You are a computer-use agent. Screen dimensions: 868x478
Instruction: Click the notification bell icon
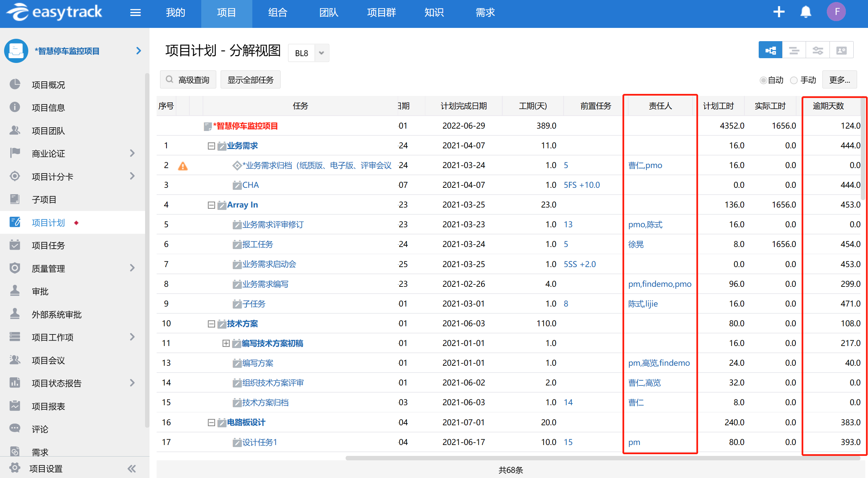805,13
